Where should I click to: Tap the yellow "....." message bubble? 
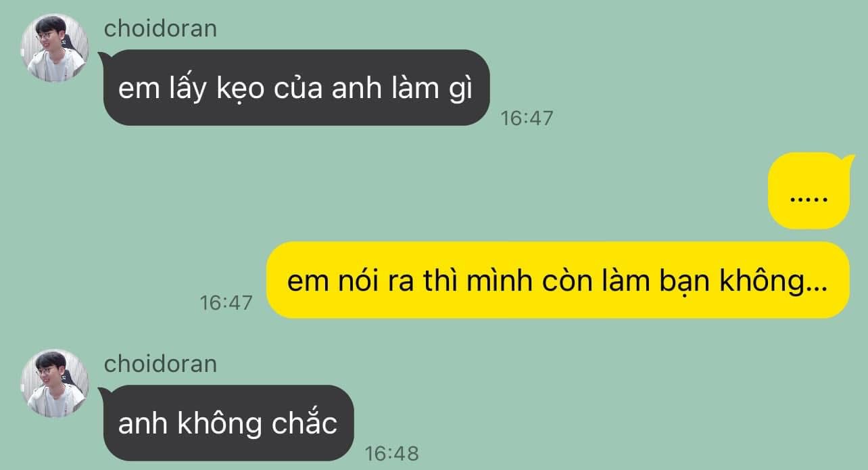[x=809, y=191]
